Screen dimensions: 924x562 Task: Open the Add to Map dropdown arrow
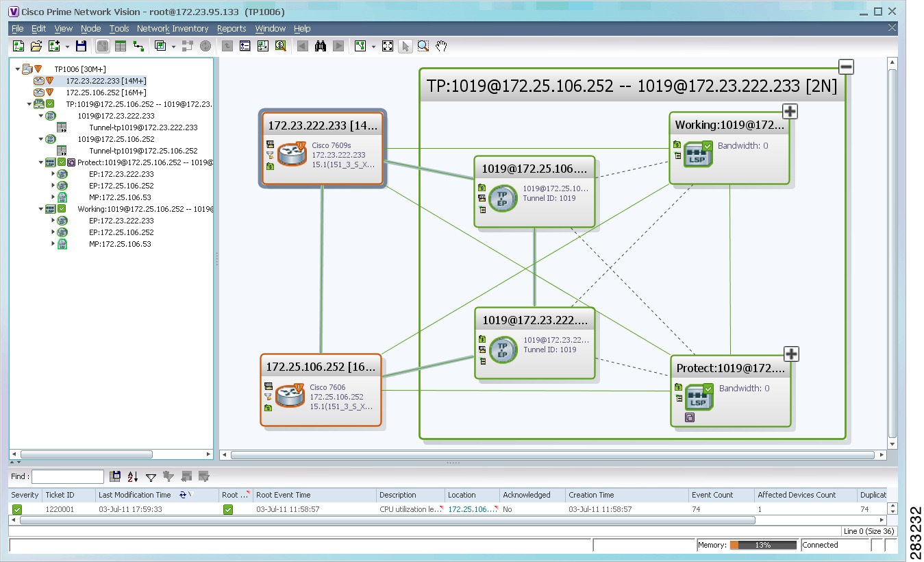[67, 47]
